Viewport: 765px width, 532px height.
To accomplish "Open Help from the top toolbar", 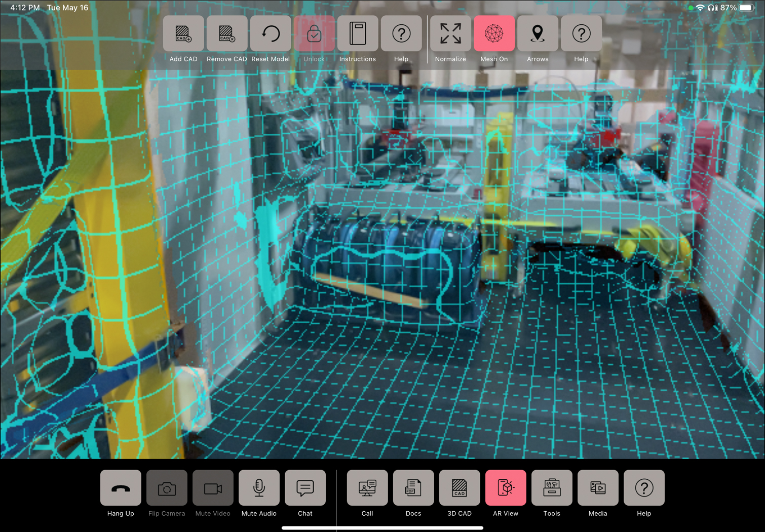I will click(x=401, y=33).
